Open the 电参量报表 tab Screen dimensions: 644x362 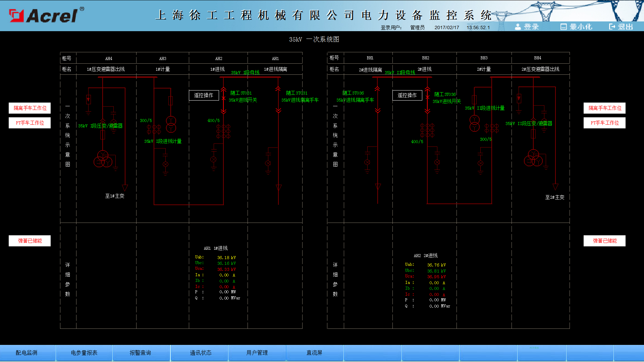pyautogui.click(x=84, y=353)
